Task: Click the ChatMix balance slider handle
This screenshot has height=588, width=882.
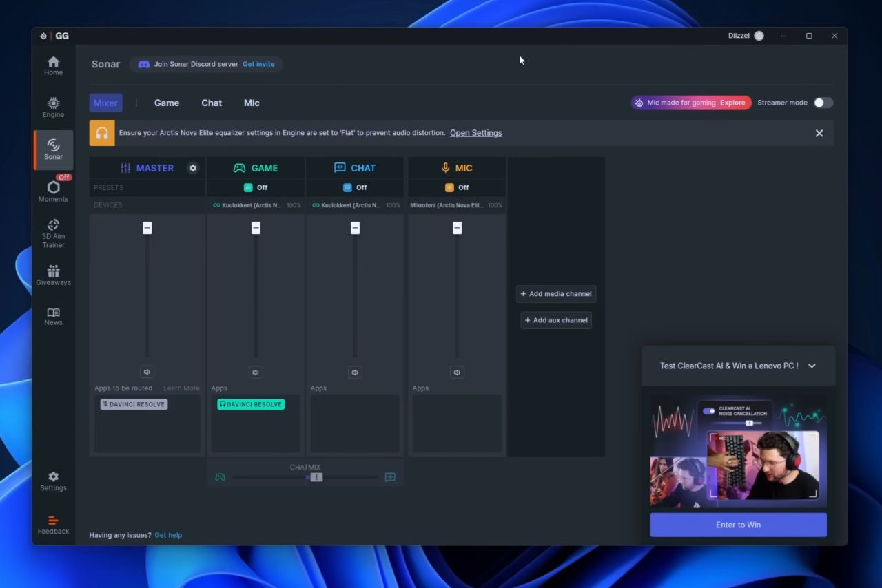Action: [x=316, y=477]
